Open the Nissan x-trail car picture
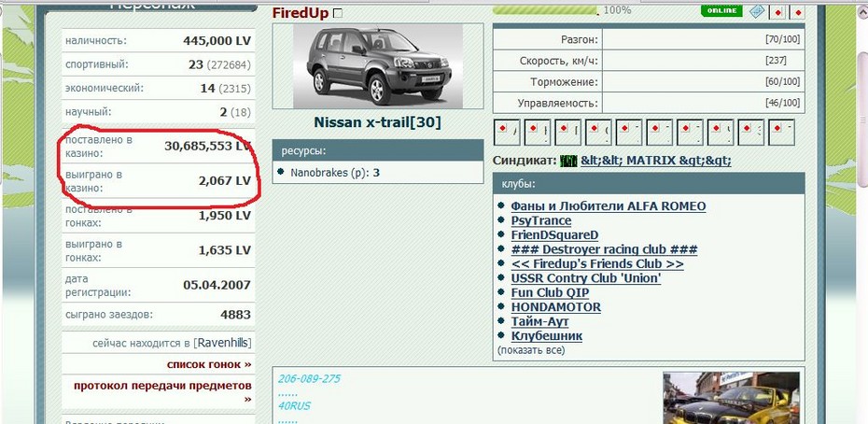 (x=378, y=66)
